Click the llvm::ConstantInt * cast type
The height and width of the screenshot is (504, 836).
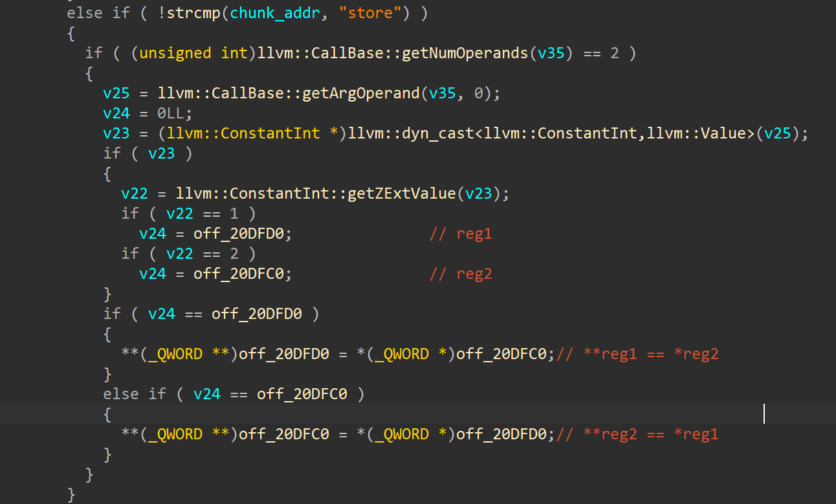(x=252, y=133)
